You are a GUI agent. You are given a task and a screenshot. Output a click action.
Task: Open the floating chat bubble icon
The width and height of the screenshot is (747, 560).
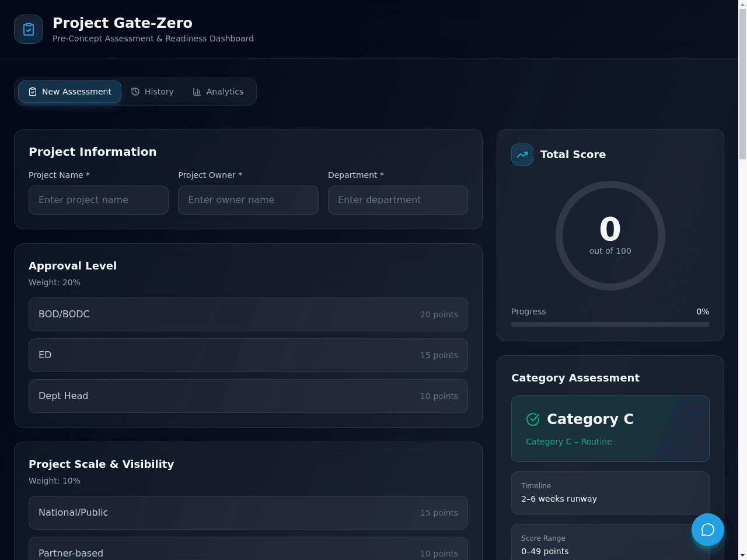pyautogui.click(x=708, y=530)
